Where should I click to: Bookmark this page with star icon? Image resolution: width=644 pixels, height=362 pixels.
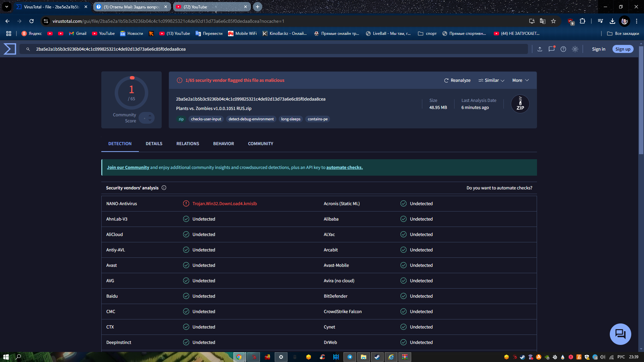[x=553, y=21]
